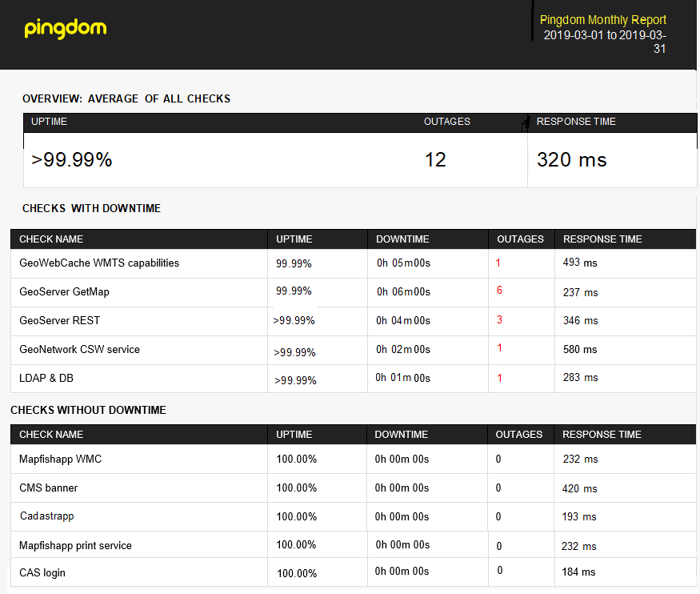
Task: Click 100.00% uptime for CAS login
Action: tap(297, 573)
